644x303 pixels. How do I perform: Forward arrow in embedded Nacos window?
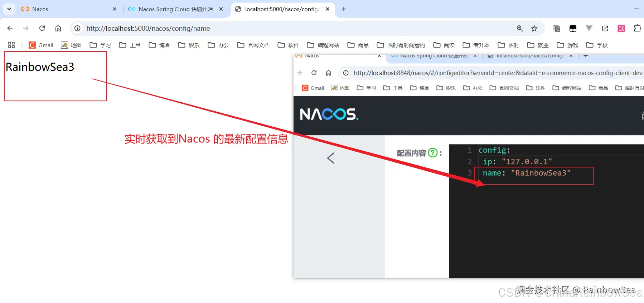(300, 73)
